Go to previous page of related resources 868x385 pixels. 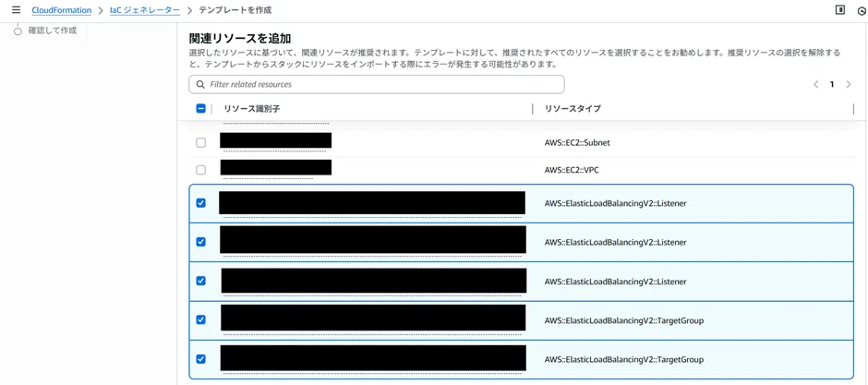[816, 85]
